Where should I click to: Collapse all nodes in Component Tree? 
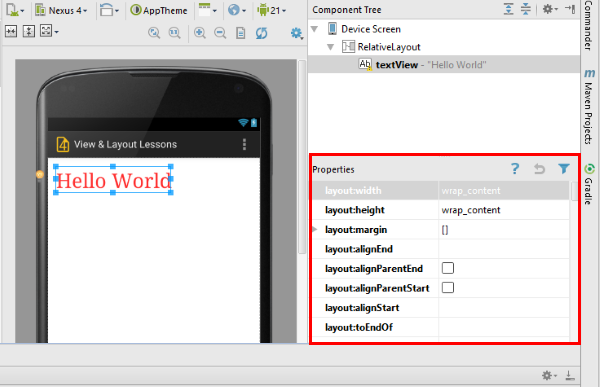[x=526, y=9]
